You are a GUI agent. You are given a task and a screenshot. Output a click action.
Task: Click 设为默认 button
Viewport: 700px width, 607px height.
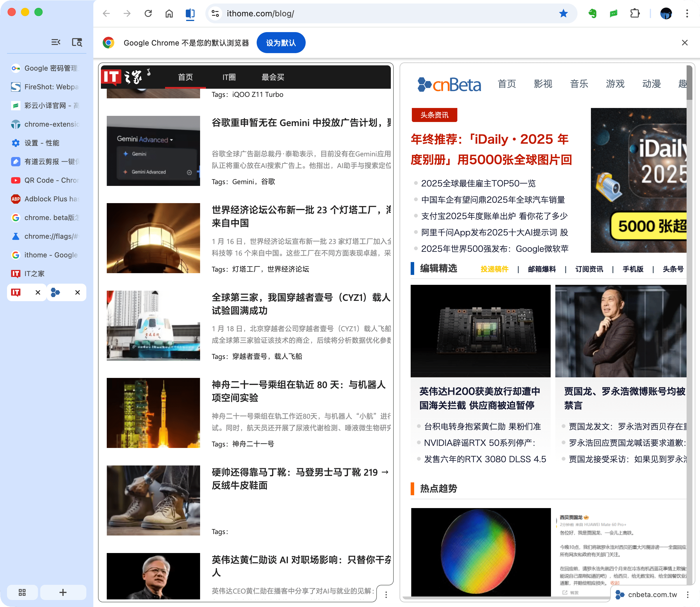click(281, 43)
